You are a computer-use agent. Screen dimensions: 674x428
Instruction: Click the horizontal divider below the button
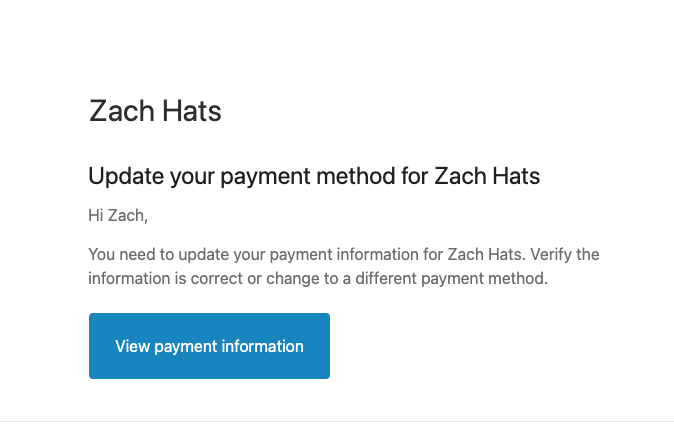click(337, 421)
